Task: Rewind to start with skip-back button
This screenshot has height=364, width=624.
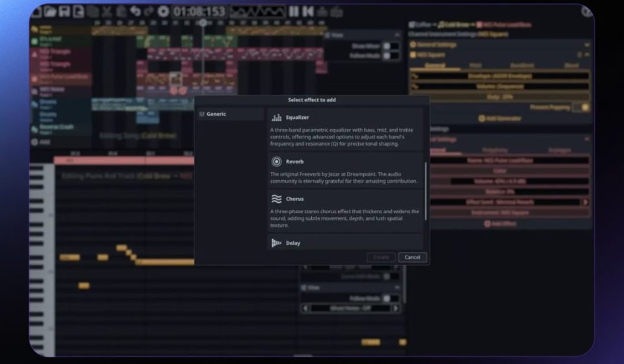Action: click(308, 12)
